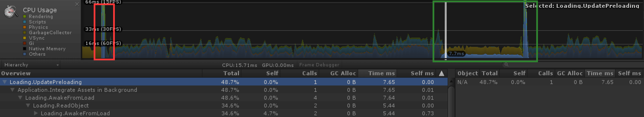The image size is (644, 117).
Task: Click the selected frame marker in chart
Action: point(445,31)
